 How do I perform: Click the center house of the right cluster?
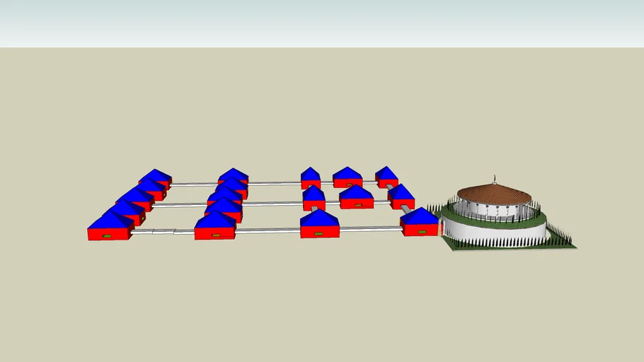click(x=356, y=197)
